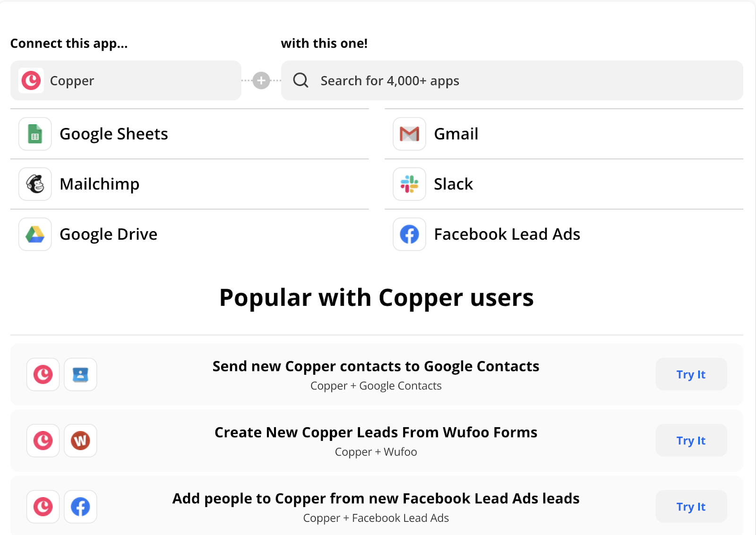This screenshot has height=535, width=756.
Task: Click the Copper icon in the Google Contacts row
Action: [43, 374]
